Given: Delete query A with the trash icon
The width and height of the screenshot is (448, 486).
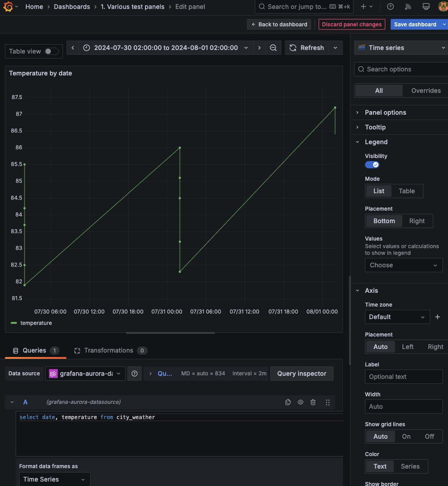Looking at the screenshot, I should tap(313, 402).
